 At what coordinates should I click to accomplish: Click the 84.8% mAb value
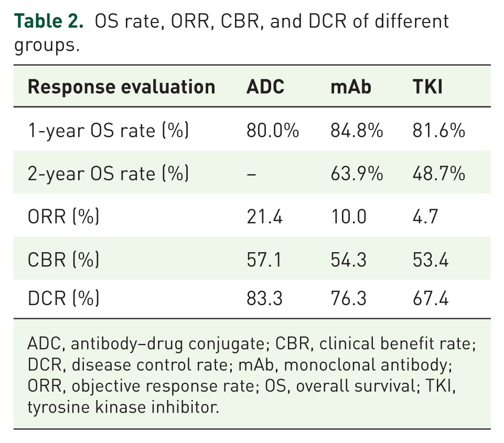coord(357,131)
